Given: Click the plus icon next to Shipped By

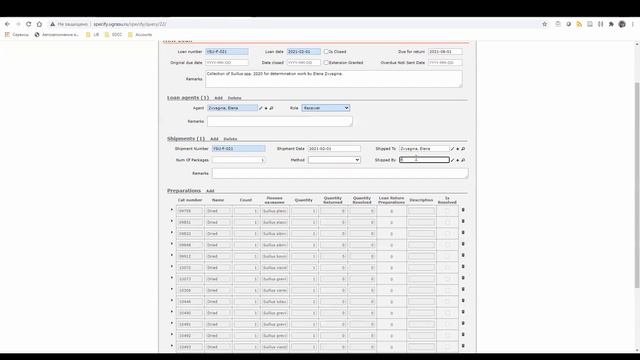Looking at the screenshot, I should (x=458, y=160).
